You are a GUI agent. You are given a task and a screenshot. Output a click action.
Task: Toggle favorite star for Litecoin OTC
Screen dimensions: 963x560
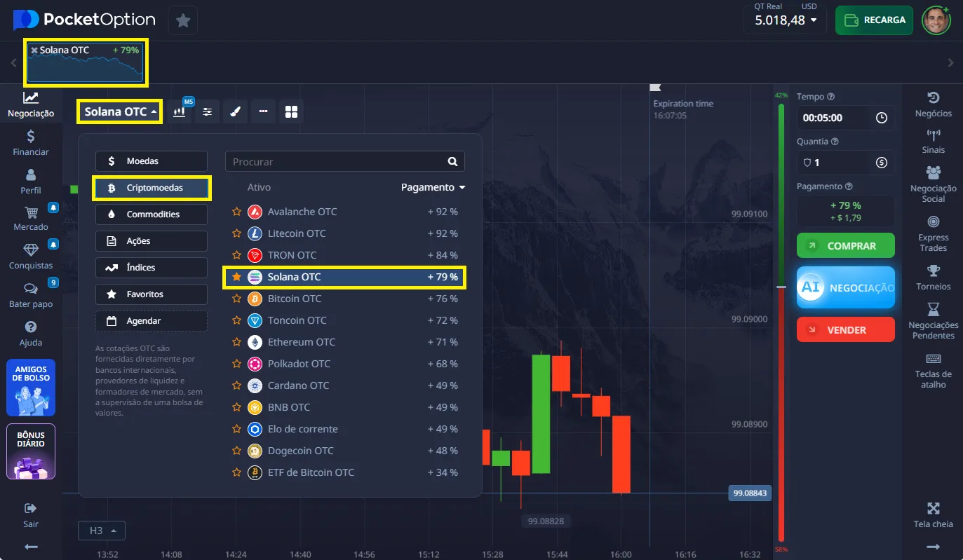pos(236,233)
